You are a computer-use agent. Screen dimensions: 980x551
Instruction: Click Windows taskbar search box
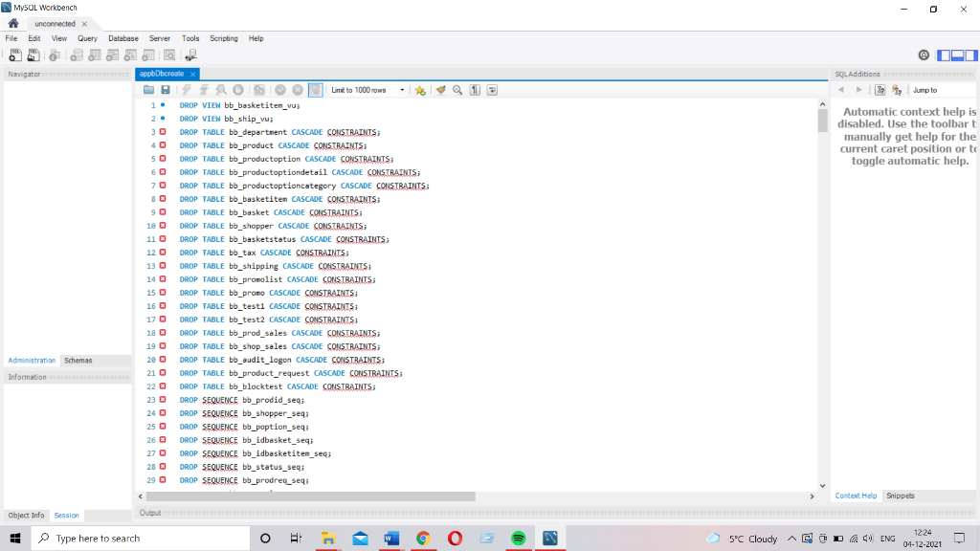pos(141,538)
